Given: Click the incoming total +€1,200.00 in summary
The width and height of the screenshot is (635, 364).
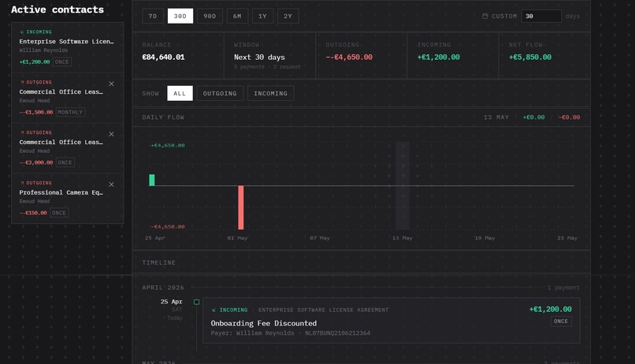Looking at the screenshot, I should (439, 58).
